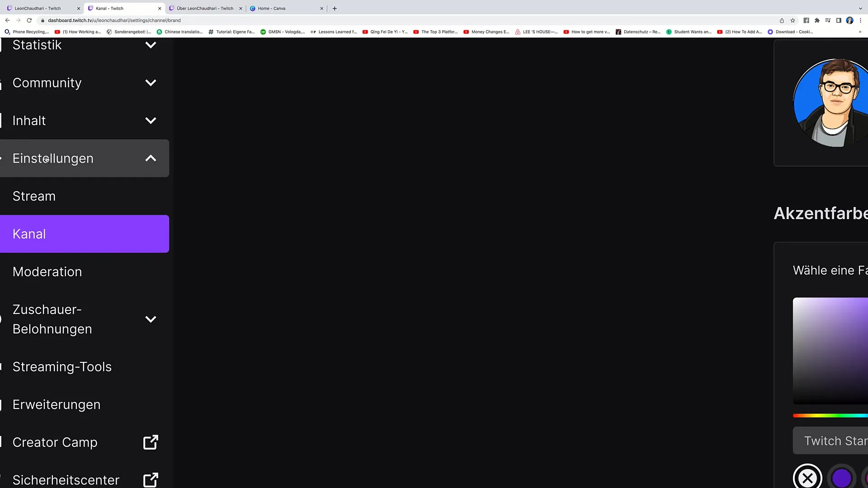The image size is (868, 488).
Task: Click the Canva browser tab icon
Action: point(253,8)
